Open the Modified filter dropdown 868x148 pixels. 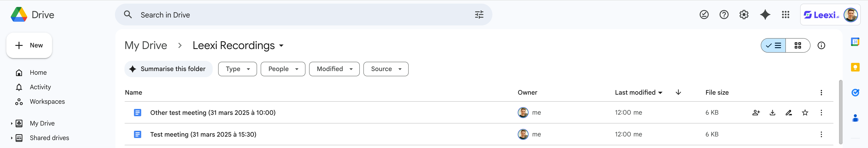[x=334, y=69]
